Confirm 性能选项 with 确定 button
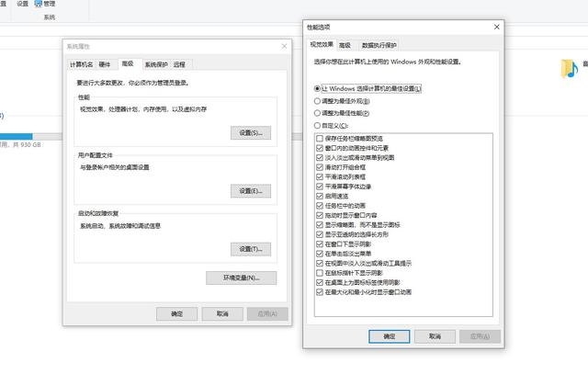The height and width of the screenshot is (374, 588). coord(390,336)
